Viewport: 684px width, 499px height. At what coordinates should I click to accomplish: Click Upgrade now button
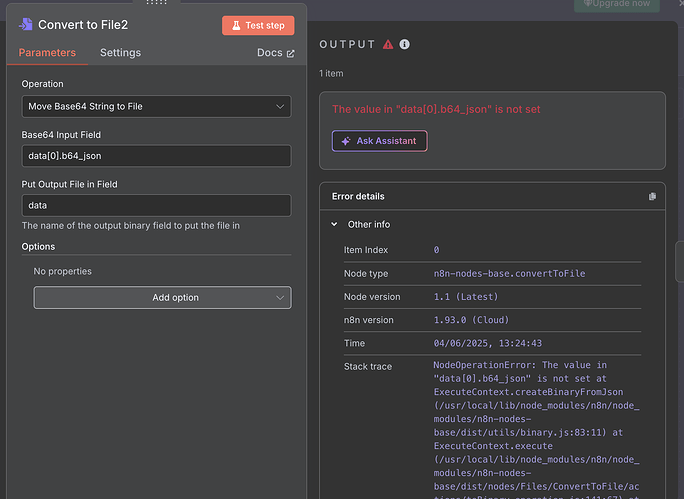click(x=617, y=4)
